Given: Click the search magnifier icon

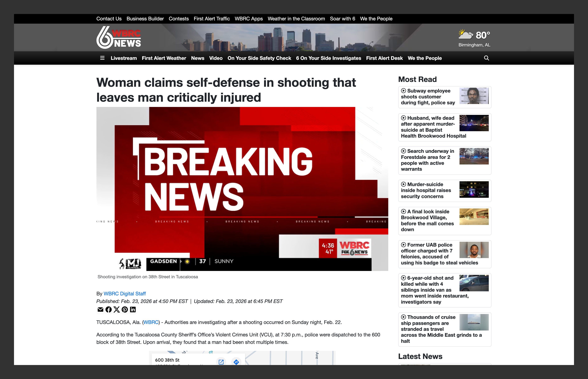Looking at the screenshot, I should [x=486, y=58].
